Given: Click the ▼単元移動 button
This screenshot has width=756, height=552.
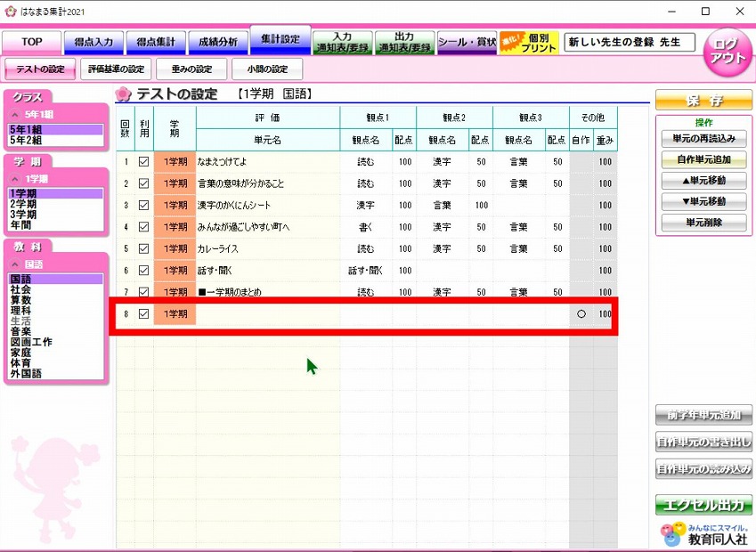Looking at the screenshot, I should (x=704, y=201).
